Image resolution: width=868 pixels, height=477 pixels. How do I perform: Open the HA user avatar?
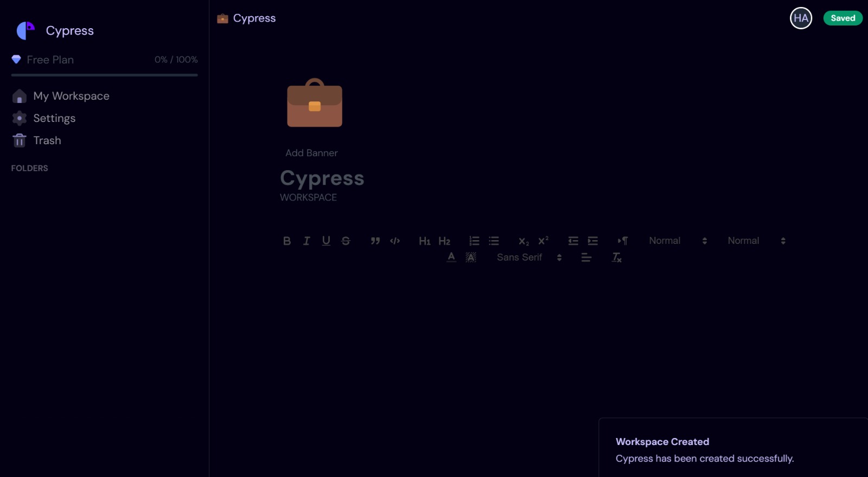tap(801, 18)
